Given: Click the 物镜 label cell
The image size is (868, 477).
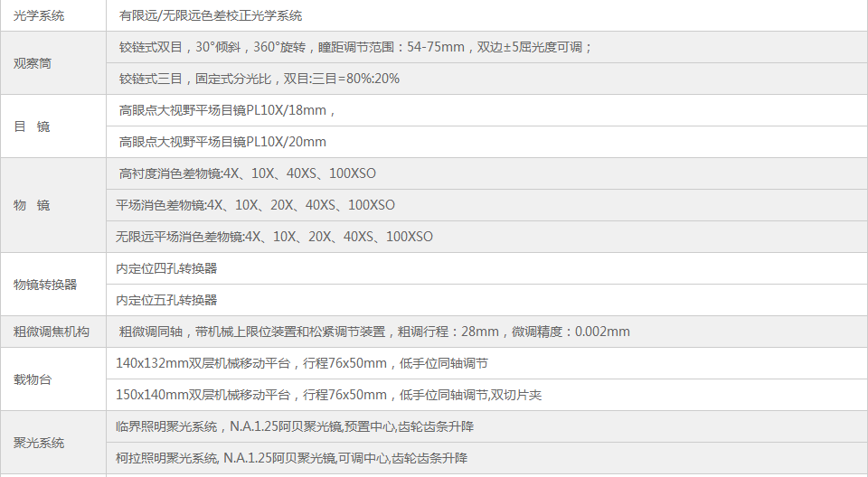Looking at the screenshot, I should 33,206.
